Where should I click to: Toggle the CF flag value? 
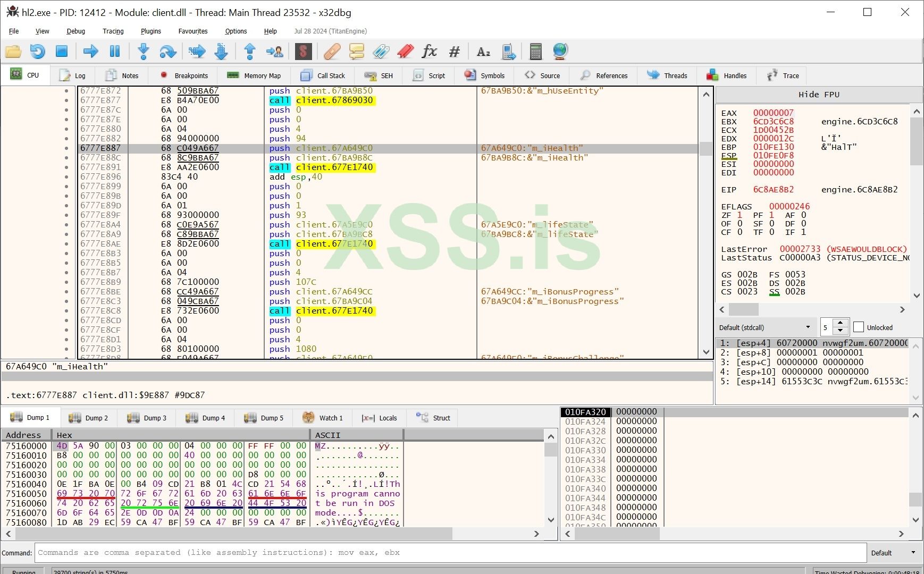pyautogui.click(x=740, y=232)
